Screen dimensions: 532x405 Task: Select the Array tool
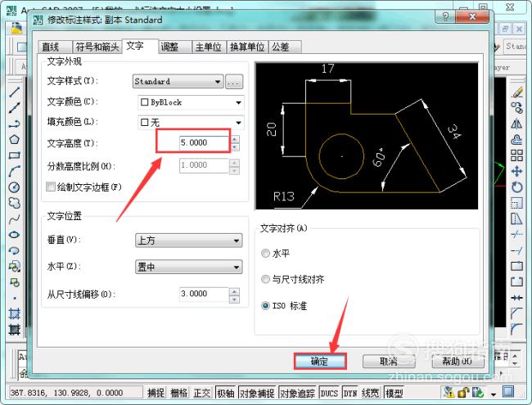tap(516, 155)
